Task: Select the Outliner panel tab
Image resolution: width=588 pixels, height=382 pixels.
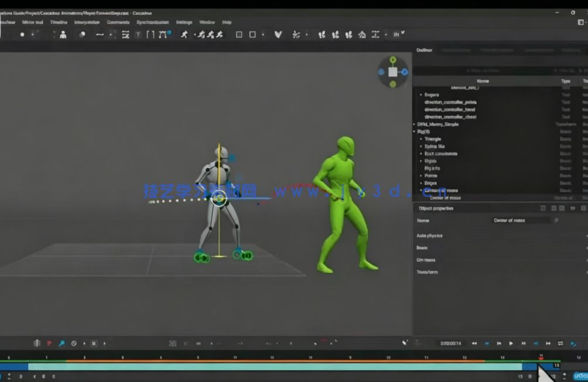Action: [x=425, y=50]
